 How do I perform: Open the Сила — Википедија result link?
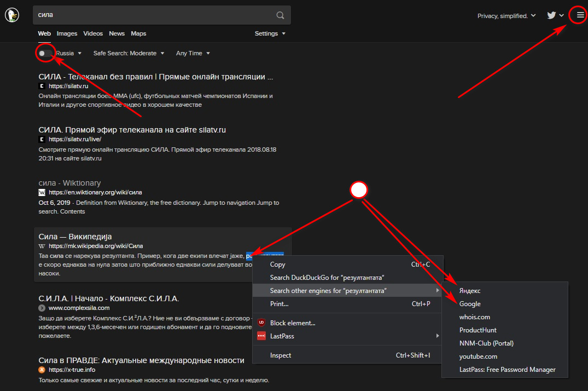coord(75,237)
